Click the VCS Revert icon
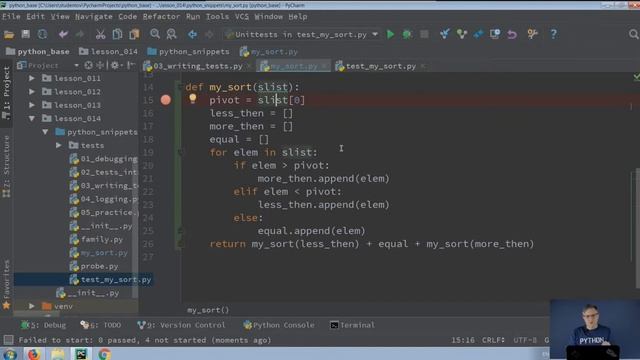The width and height of the screenshot is (640, 360). [x=512, y=34]
